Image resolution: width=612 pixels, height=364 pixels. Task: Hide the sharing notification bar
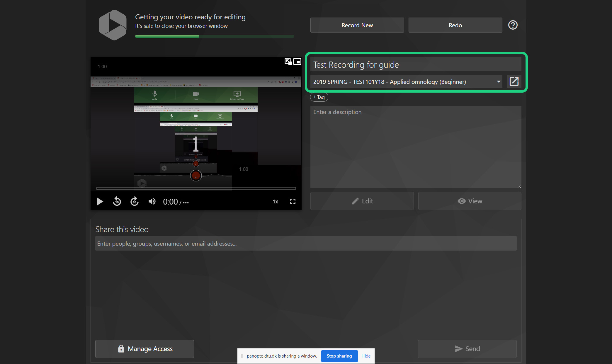pyautogui.click(x=366, y=356)
